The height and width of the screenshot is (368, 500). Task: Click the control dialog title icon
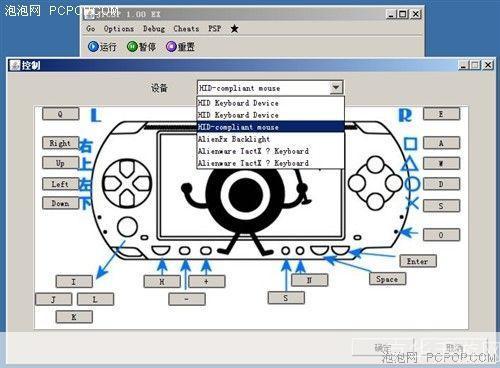coord(15,65)
